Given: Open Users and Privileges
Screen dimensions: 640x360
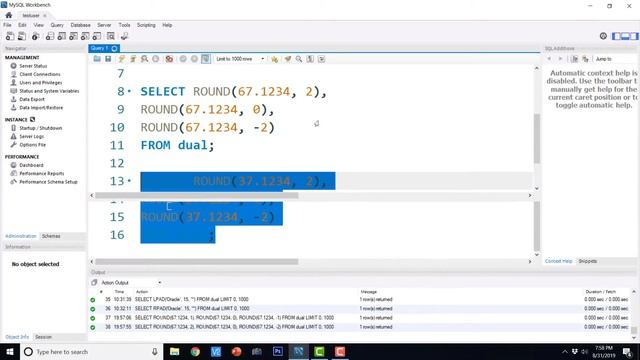Looking at the screenshot, I should pos(40,82).
